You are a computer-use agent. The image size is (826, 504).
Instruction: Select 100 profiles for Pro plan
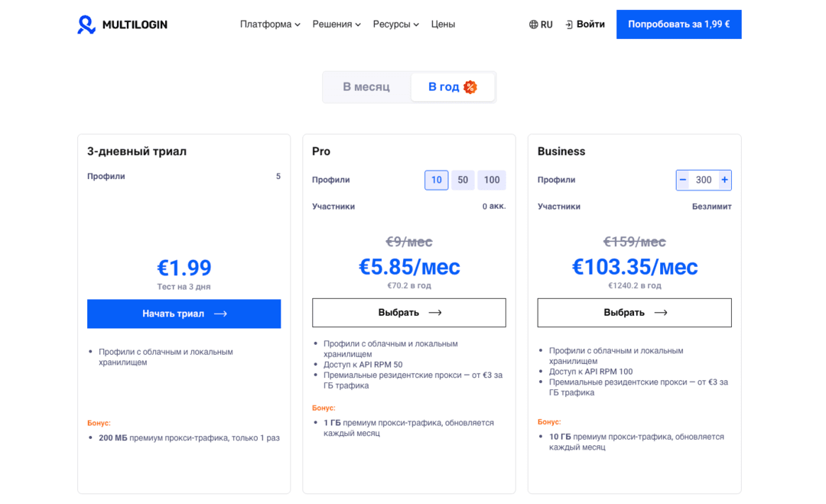tap(492, 180)
